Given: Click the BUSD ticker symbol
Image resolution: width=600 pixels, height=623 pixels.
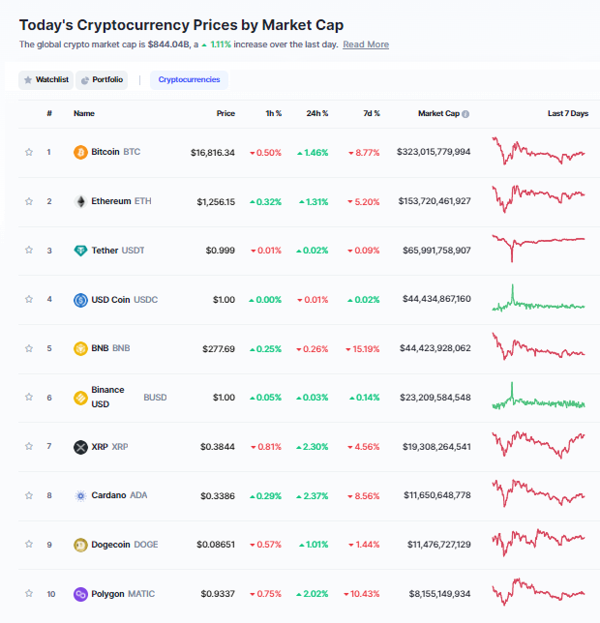Looking at the screenshot, I should tap(155, 397).
